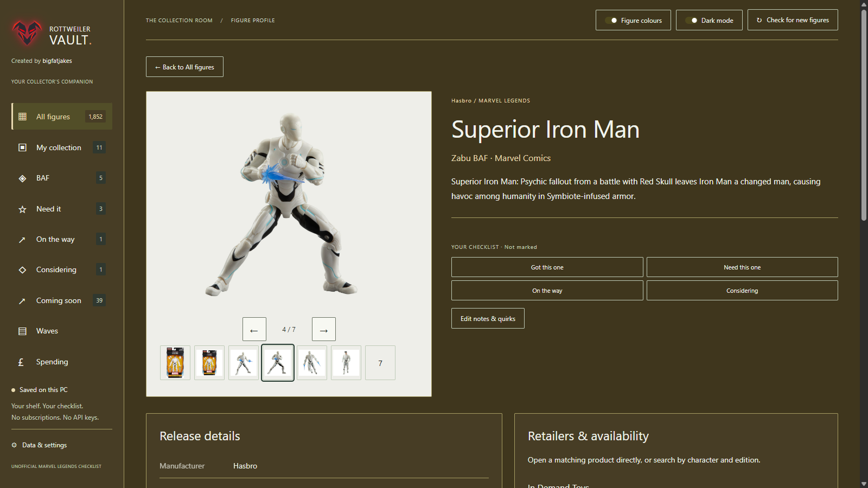Click the My collection square icon
The width and height of the screenshot is (868, 488).
tap(22, 147)
